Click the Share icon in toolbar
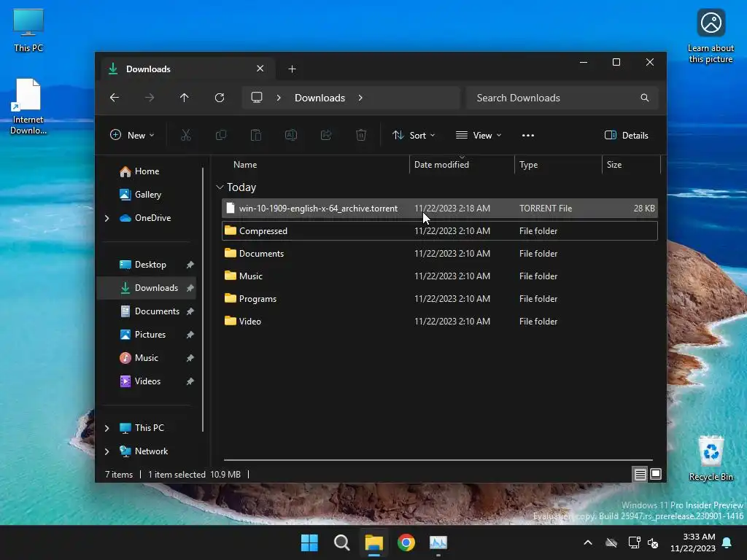The width and height of the screenshot is (747, 560). (326, 135)
